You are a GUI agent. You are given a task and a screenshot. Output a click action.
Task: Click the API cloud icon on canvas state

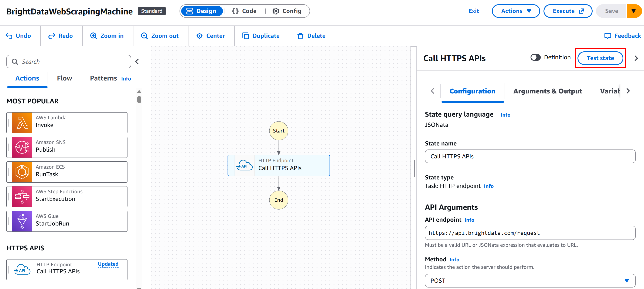coord(245,166)
